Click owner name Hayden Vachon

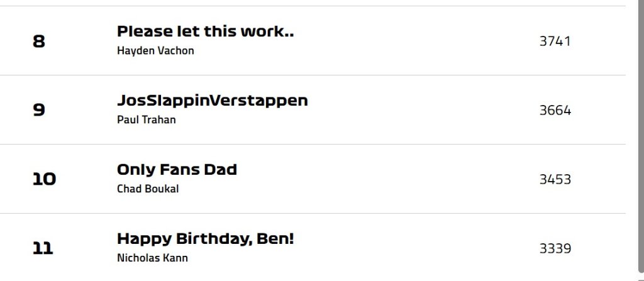click(x=155, y=51)
